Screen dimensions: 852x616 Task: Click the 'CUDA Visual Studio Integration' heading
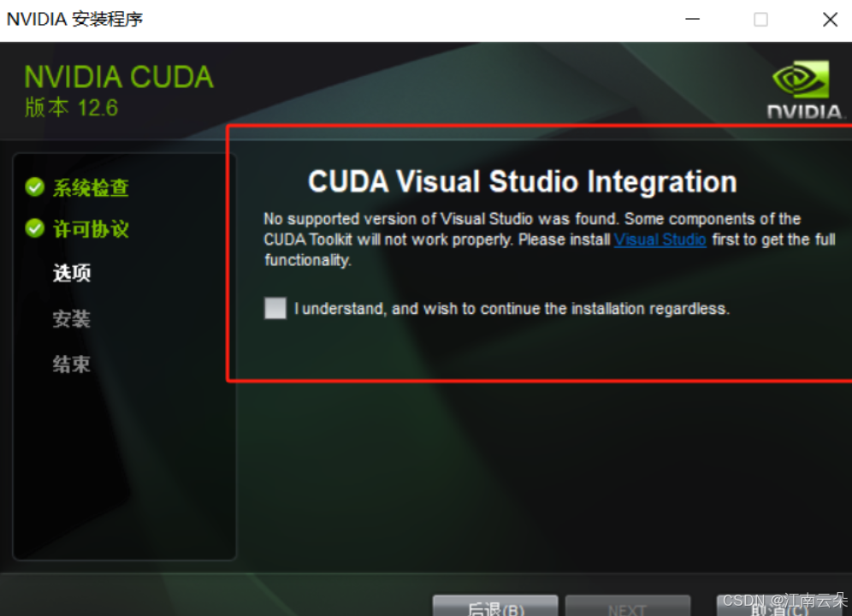pos(522,181)
